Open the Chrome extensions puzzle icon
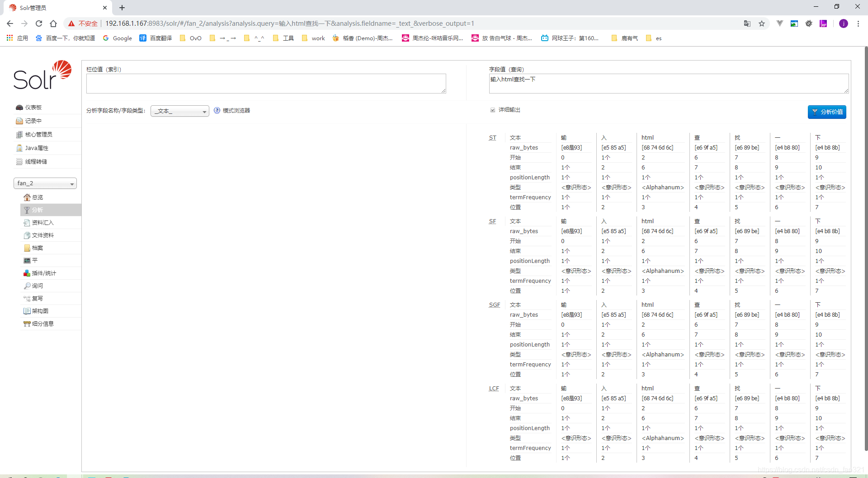Screen dimensions: 868x478 809,23
